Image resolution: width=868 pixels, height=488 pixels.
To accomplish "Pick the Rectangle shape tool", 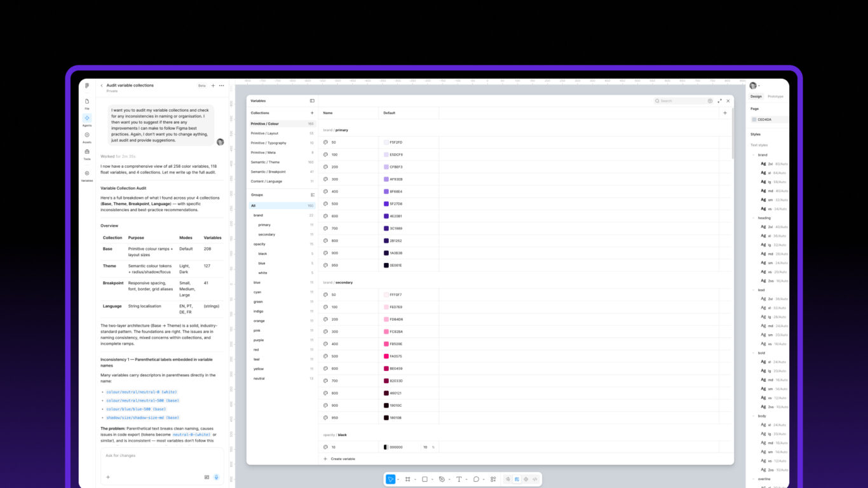I will click(x=424, y=479).
